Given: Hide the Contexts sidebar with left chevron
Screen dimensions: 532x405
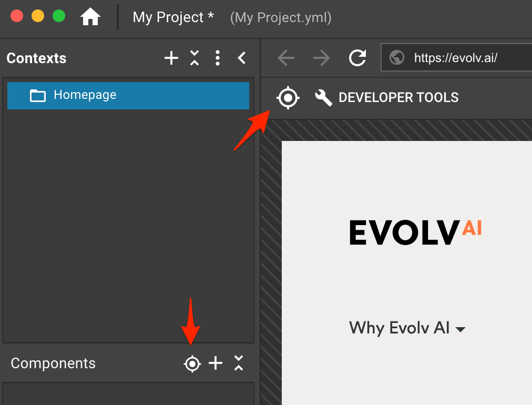Looking at the screenshot, I should tap(242, 58).
